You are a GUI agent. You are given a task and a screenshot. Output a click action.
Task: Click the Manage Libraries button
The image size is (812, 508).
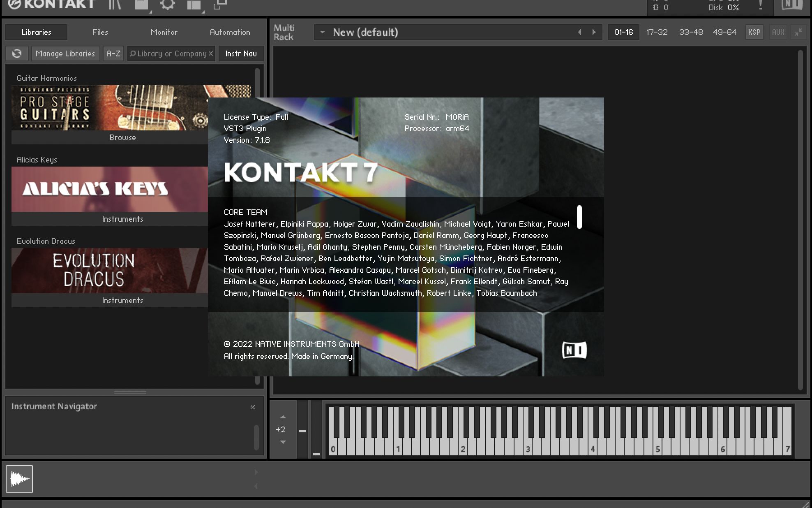tap(65, 53)
